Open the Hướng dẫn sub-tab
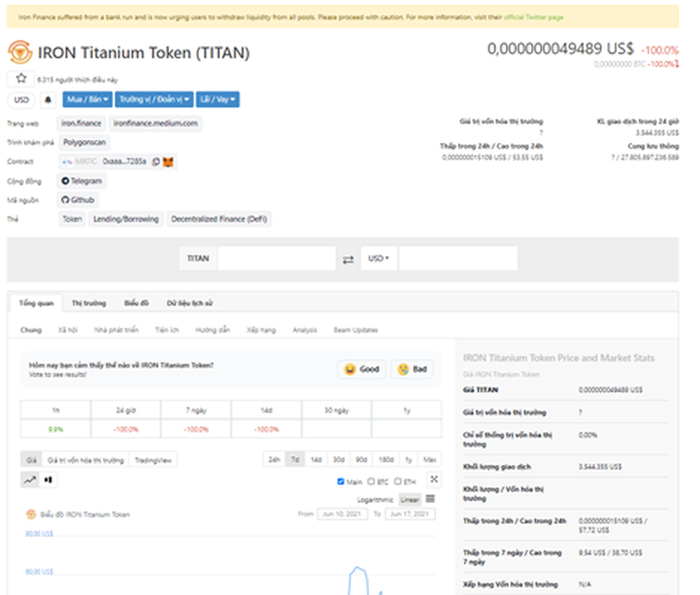This screenshot has width=700, height=595. tap(212, 330)
